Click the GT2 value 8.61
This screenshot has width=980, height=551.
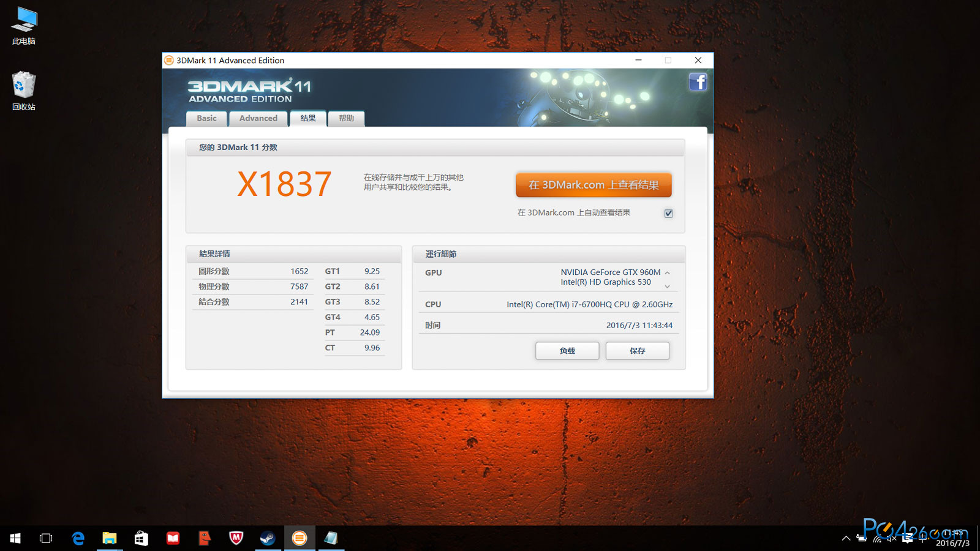pos(372,287)
